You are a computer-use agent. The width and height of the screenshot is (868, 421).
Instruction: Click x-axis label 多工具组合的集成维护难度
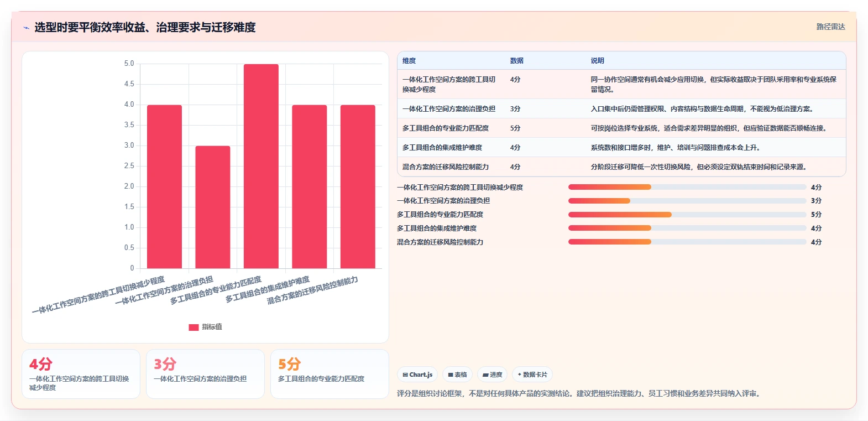(x=267, y=289)
